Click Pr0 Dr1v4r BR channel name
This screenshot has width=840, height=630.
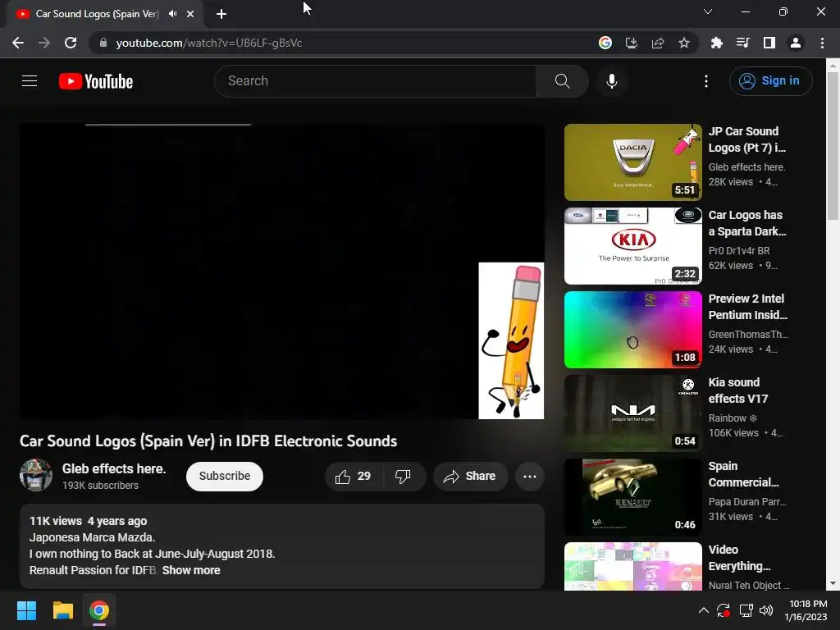click(739, 251)
